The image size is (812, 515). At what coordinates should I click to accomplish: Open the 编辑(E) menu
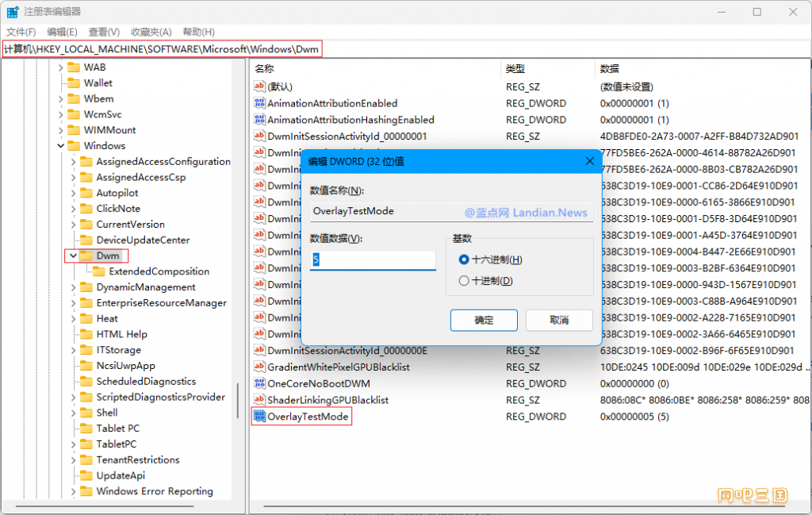(x=62, y=32)
